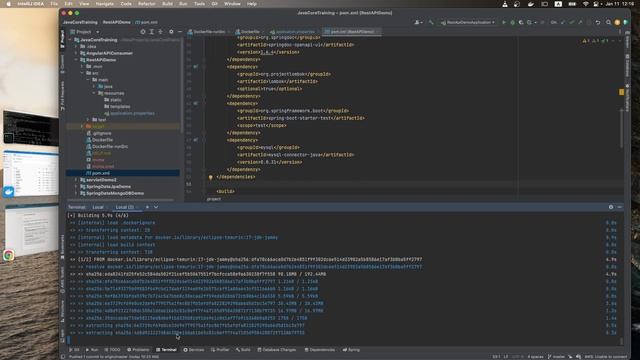Viewport: 640px width, 360px height.
Task: Click Expand All icon in Project panel
Action: point(151,31)
